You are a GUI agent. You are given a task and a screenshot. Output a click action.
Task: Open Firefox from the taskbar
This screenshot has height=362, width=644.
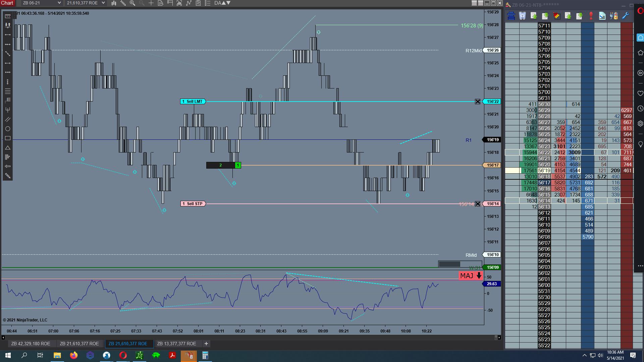click(x=73, y=355)
